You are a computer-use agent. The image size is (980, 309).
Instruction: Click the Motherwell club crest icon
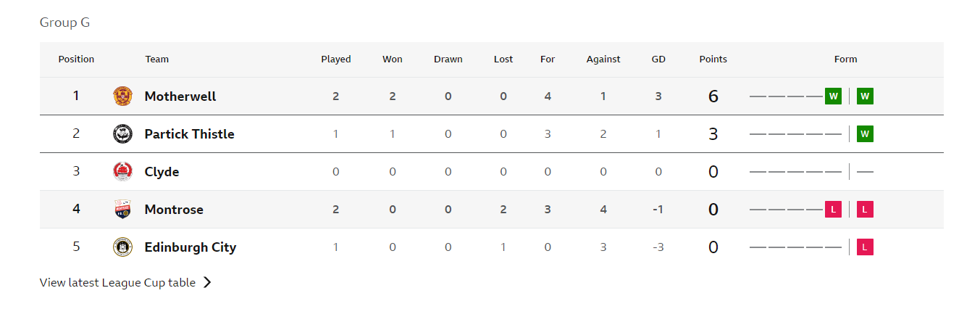pyautogui.click(x=122, y=96)
